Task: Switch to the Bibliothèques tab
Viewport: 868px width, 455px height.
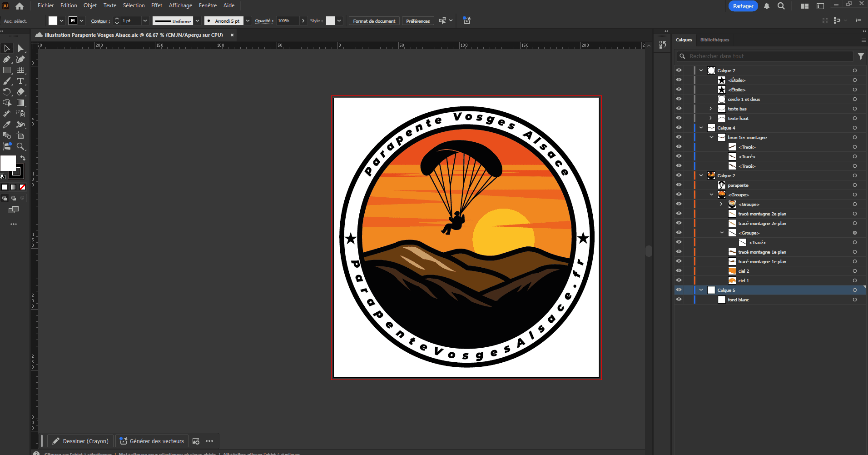Action: point(714,40)
